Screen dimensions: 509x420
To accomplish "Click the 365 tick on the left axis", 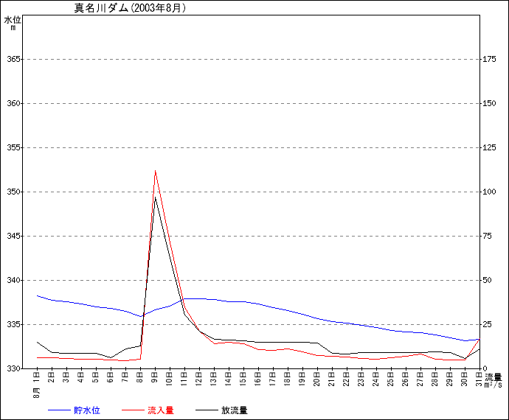I will pyautogui.click(x=13, y=59).
